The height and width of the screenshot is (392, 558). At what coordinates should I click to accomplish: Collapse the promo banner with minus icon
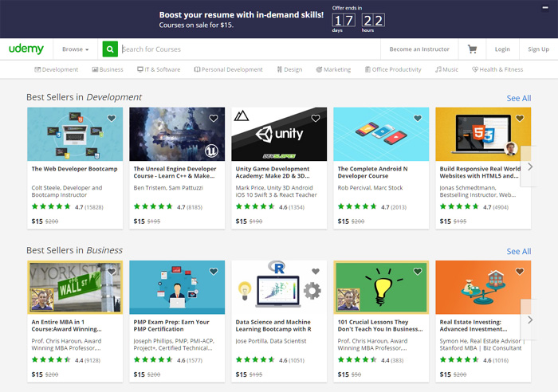[544, 7]
